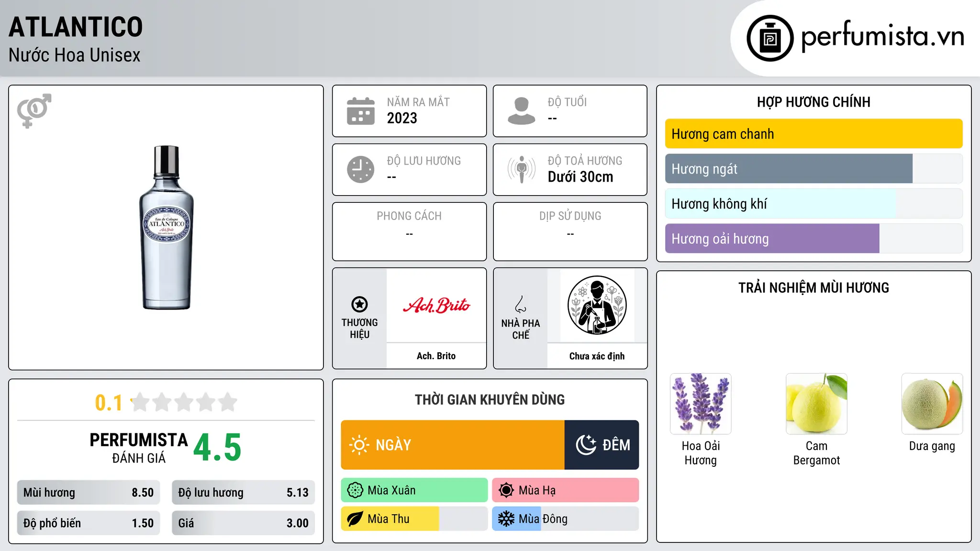Screen dimensions: 980x551
Task: Click the clock icon beside Độ lưu hương
Action: 361,169
